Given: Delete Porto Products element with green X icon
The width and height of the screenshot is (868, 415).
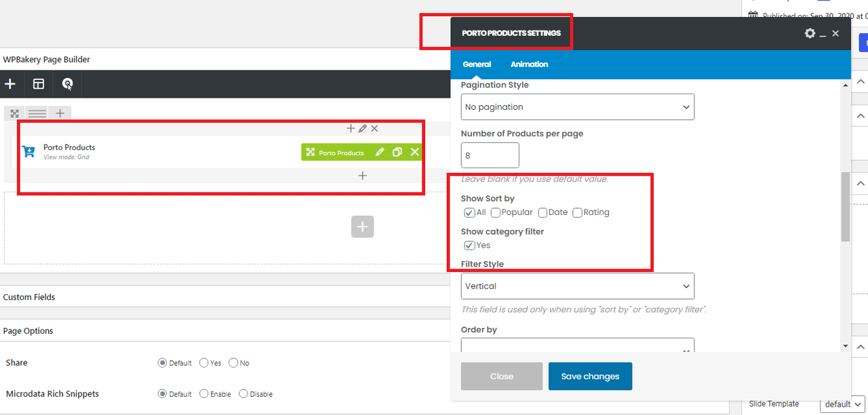Looking at the screenshot, I should (414, 153).
